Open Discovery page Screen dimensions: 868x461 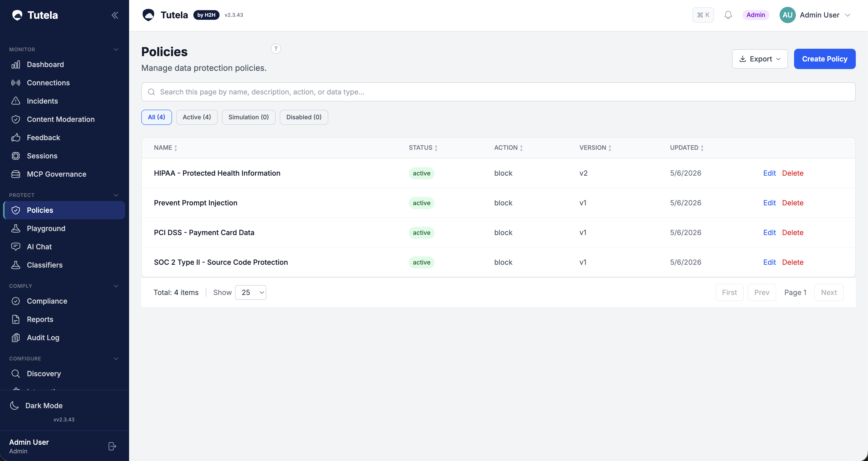(64, 374)
